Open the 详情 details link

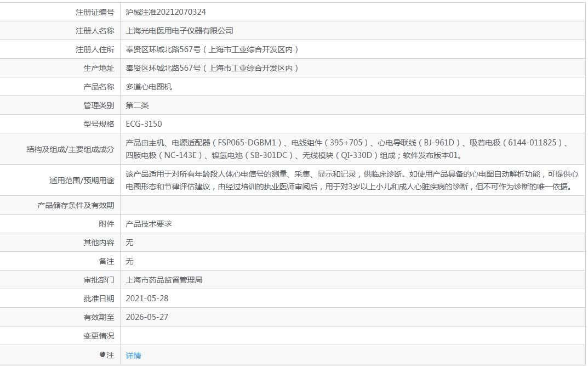coord(133,356)
